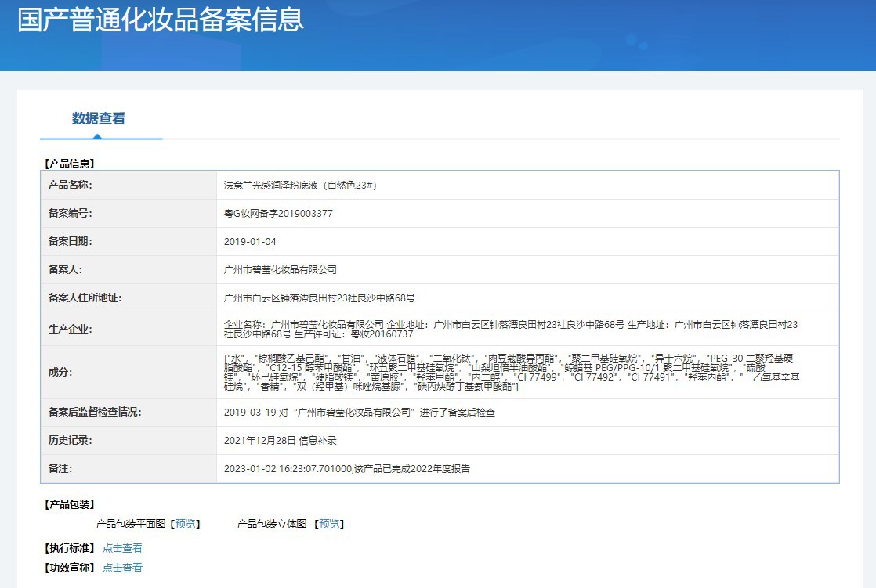Click the 备注: row label
The width and height of the screenshot is (876, 588).
tap(60, 469)
